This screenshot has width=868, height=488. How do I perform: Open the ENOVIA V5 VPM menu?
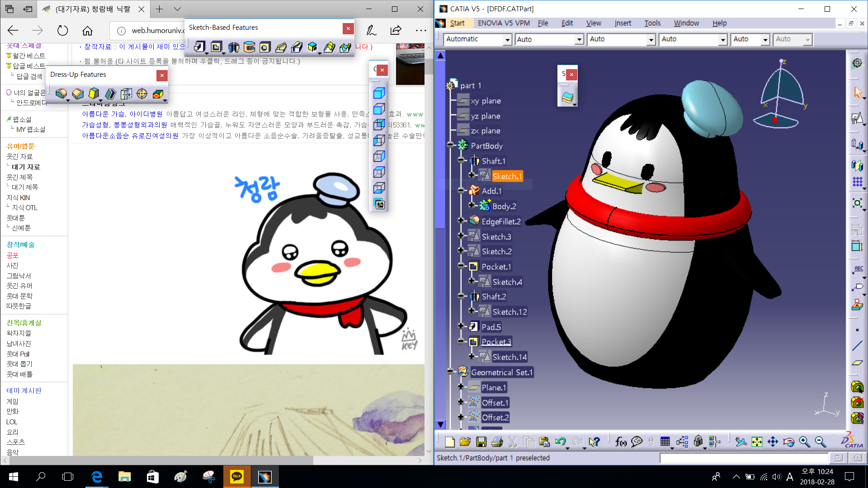[504, 23]
